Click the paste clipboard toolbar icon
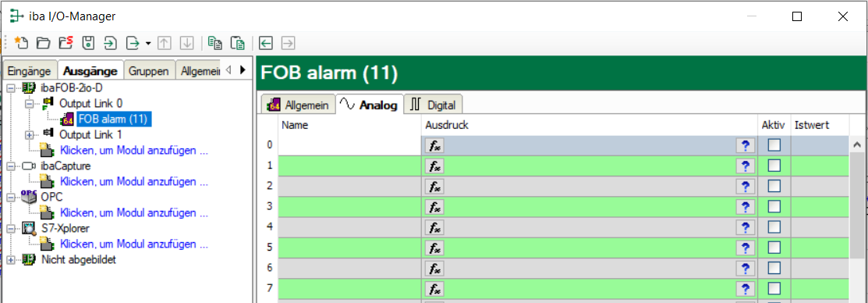 click(237, 43)
